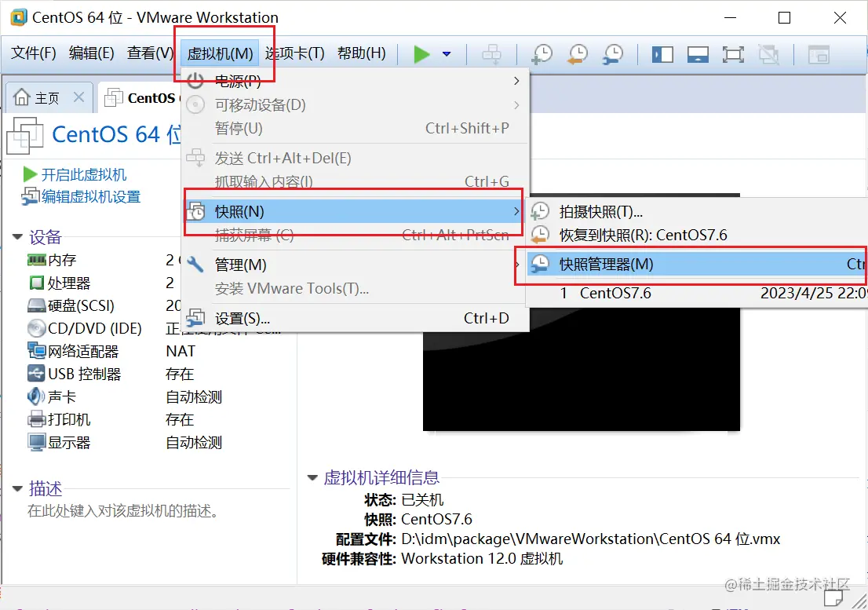This screenshot has height=610, width=868.
Task: Select snapshot entry 1 CentOS7.6
Action: tap(698, 293)
